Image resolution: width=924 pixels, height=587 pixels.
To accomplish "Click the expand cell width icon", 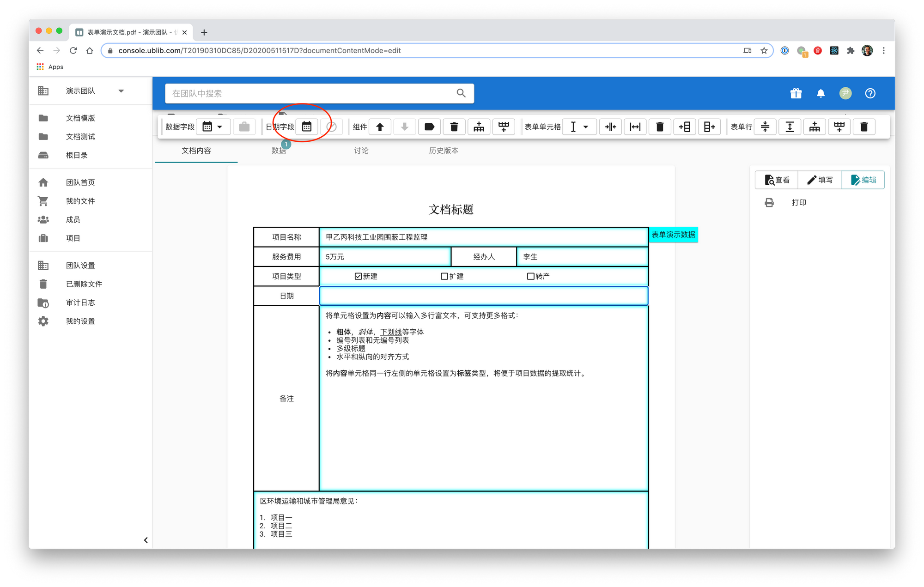I will (635, 127).
